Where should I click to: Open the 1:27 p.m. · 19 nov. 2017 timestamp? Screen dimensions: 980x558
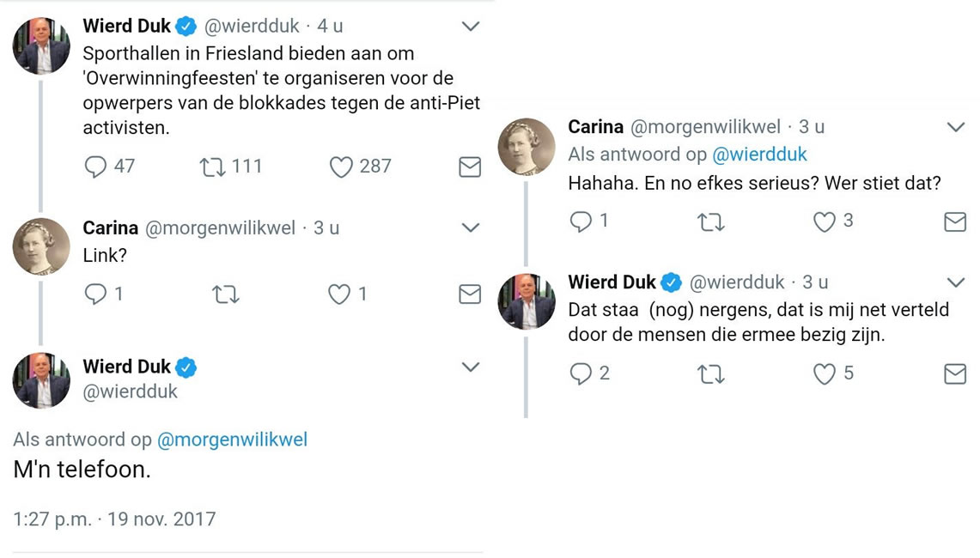pyautogui.click(x=114, y=519)
